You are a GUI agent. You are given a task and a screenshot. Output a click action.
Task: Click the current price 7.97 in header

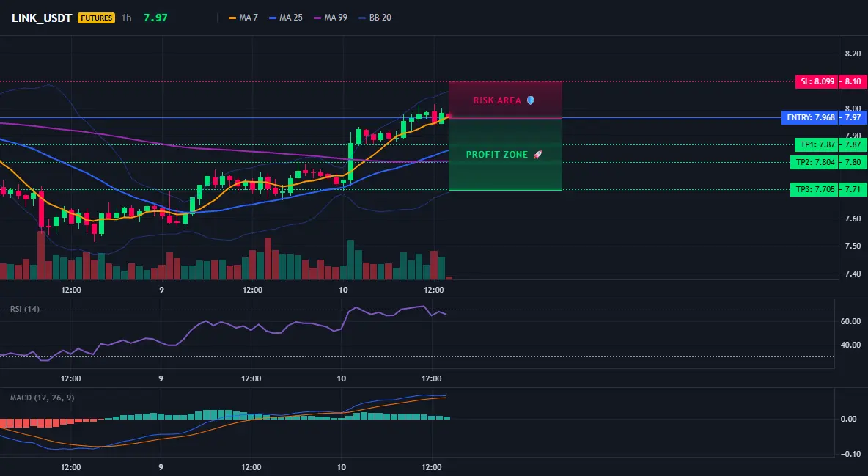click(155, 18)
